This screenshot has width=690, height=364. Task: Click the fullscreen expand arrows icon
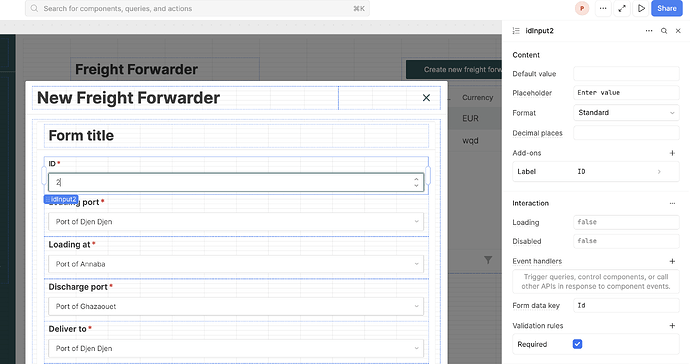(622, 8)
